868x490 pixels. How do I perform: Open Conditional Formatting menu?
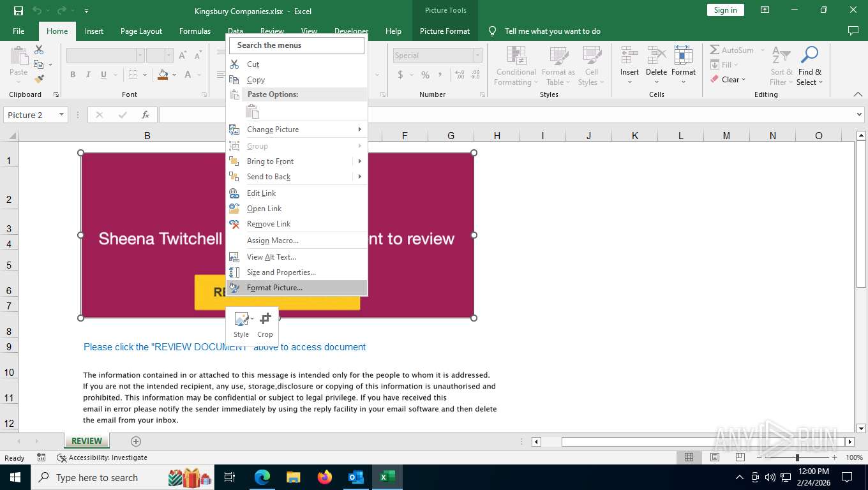point(516,65)
